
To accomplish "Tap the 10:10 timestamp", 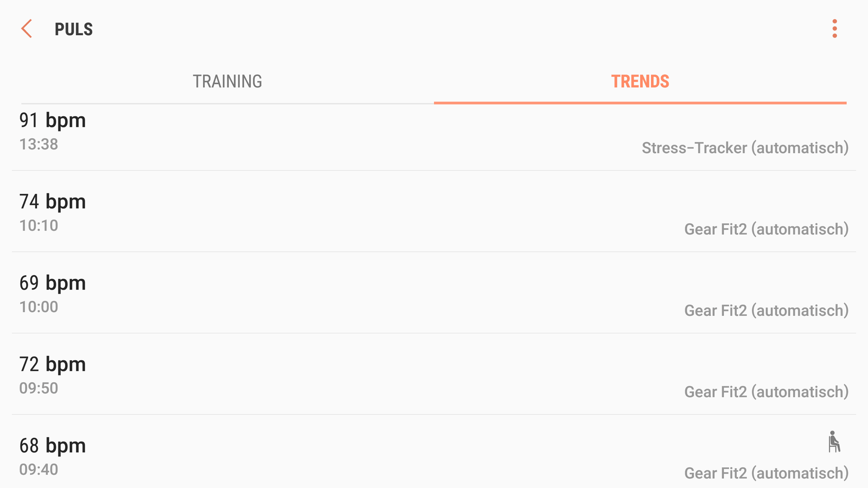I will [x=39, y=225].
